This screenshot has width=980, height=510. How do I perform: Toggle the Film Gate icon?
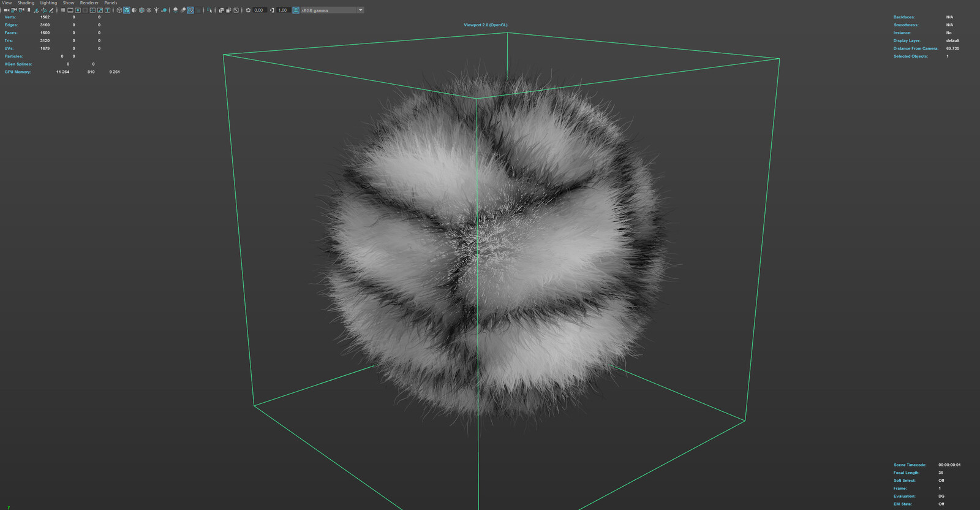70,10
